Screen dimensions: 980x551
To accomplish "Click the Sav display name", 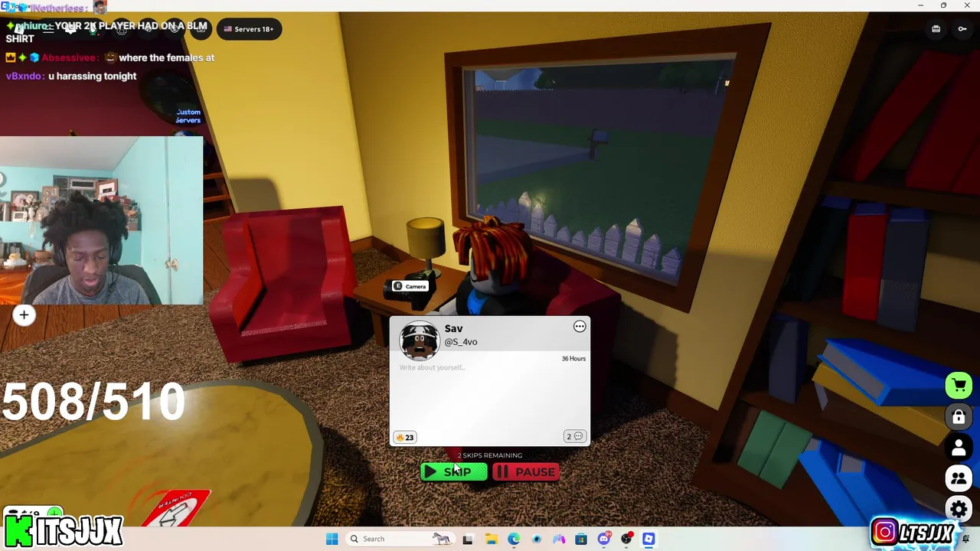I will [x=453, y=328].
